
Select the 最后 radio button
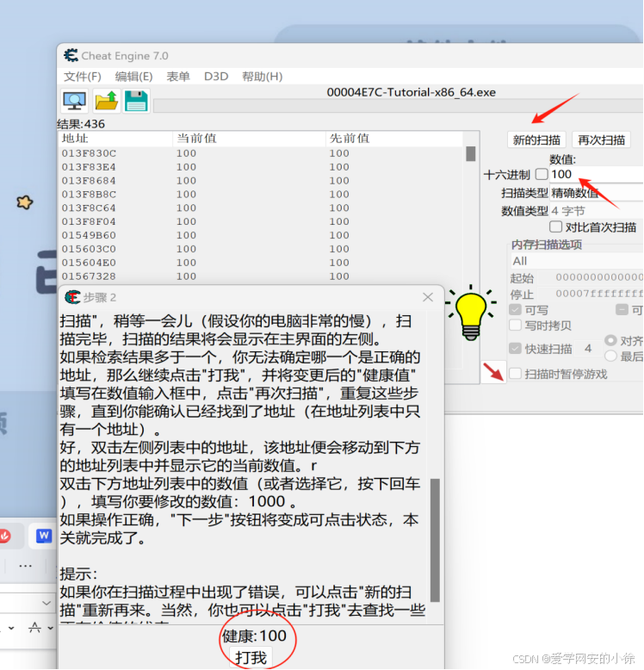610,356
